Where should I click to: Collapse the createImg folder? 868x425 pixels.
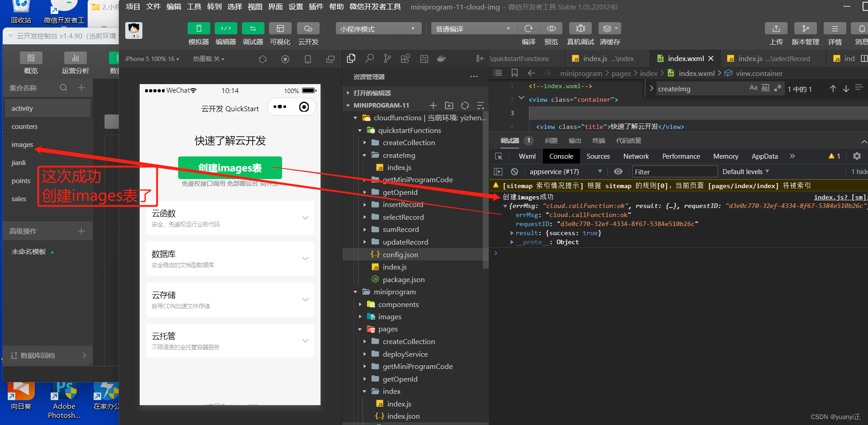(365, 155)
